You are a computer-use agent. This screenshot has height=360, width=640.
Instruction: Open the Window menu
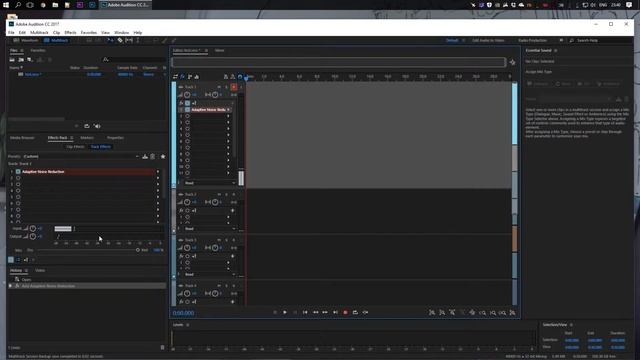(121, 32)
